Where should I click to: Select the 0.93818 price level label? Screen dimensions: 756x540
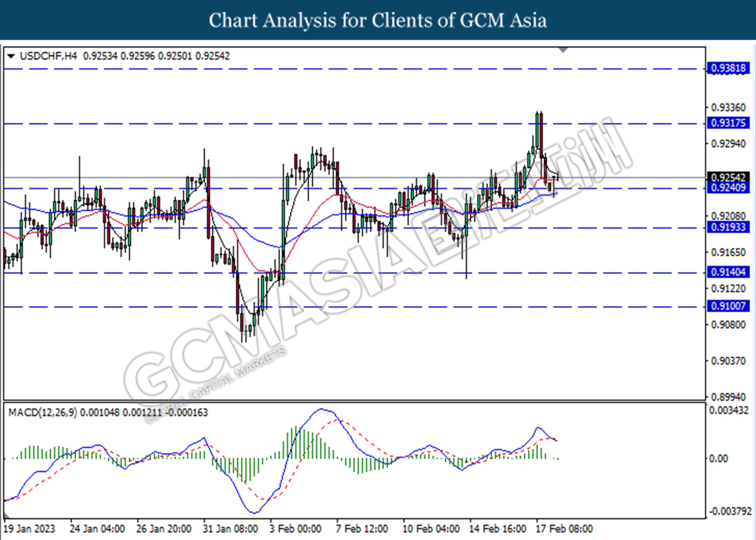[728, 68]
